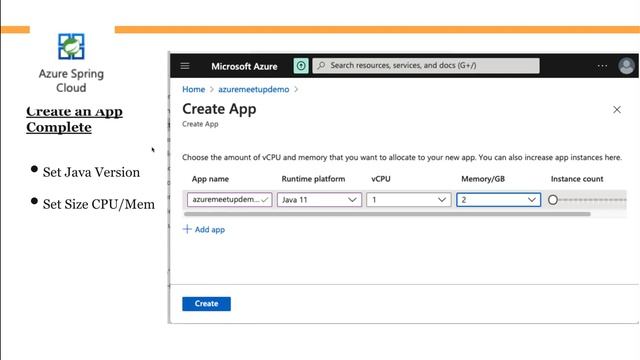Close the Create App panel

617,109
